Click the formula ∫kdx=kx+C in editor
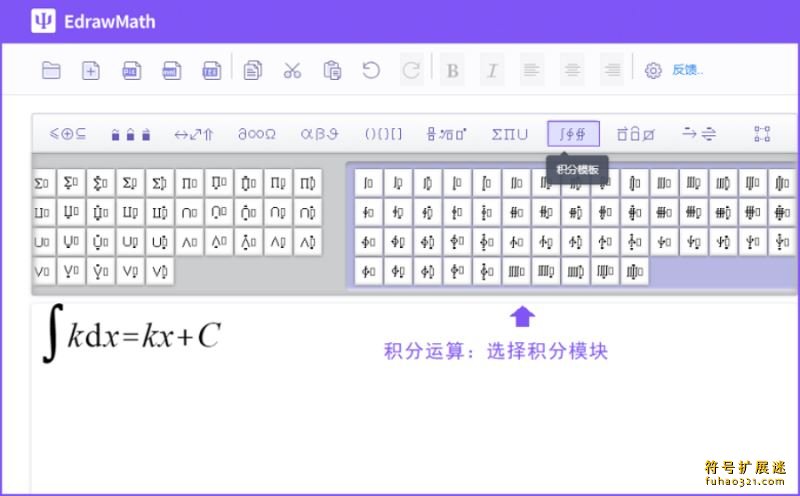The image size is (800, 496). 132,334
